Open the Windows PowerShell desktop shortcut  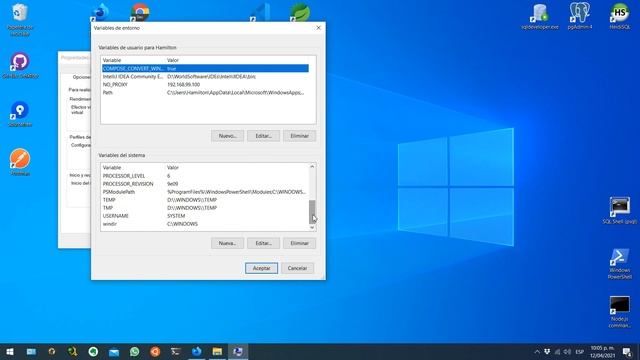coord(620,264)
